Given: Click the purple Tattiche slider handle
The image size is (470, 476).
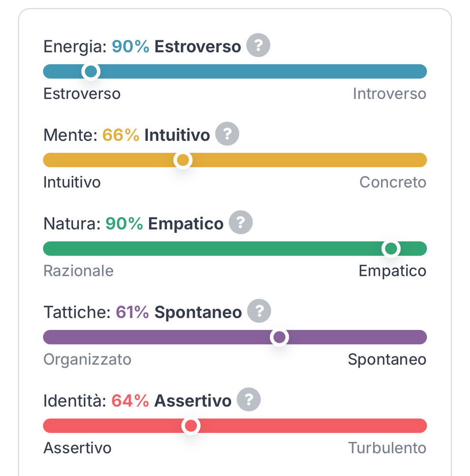Looking at the screenshot, I should pos(279,337).
